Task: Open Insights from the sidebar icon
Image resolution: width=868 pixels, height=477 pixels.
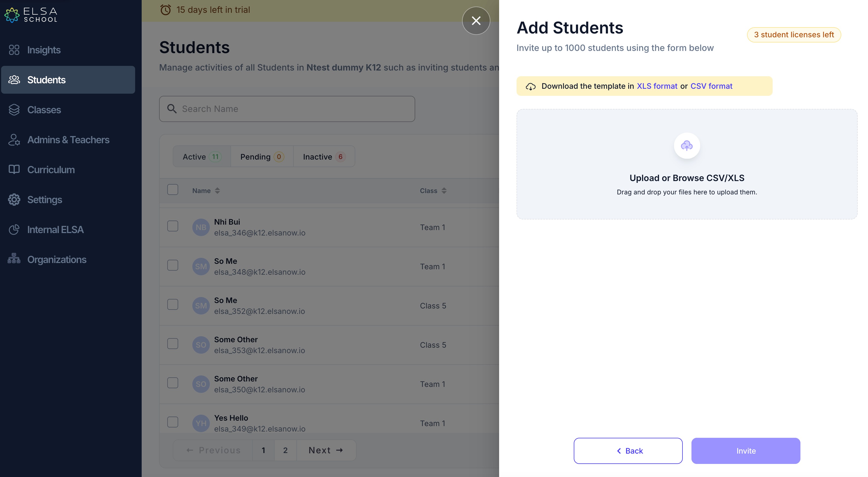Action: (x=14, y=50)
